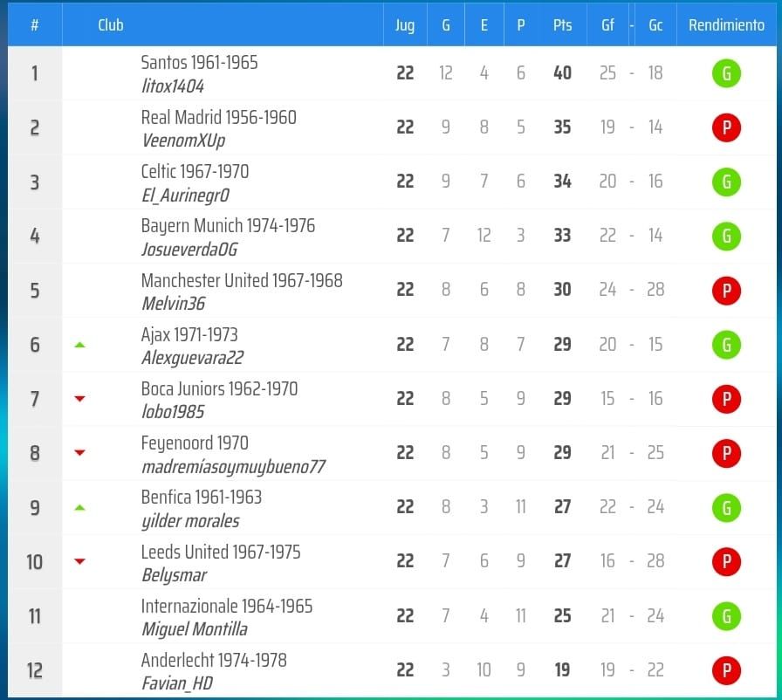Open the Celtic 1967-1970 club link
The image size is (782, 700).
[x=195, y=171]
